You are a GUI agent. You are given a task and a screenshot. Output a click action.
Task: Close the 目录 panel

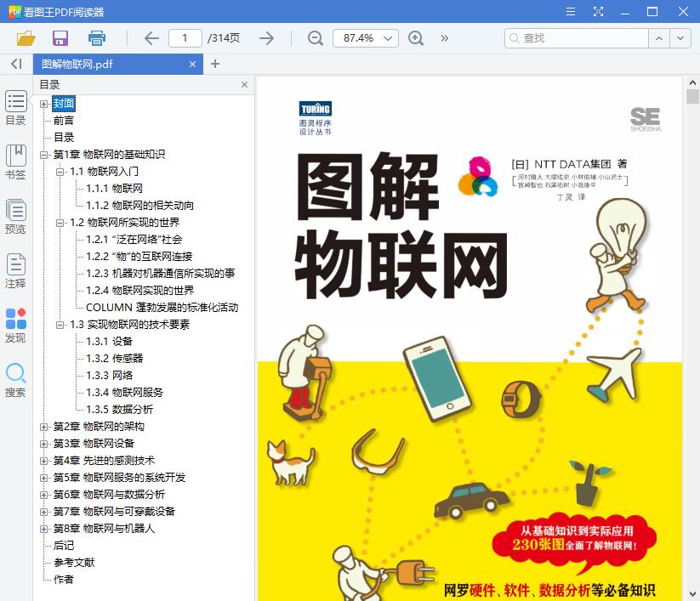[x=244, y=85]
